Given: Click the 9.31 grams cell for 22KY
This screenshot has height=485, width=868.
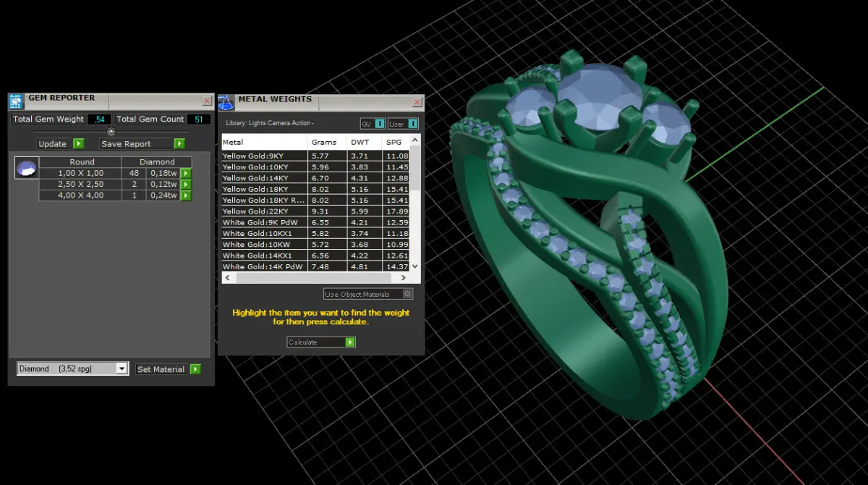Looking at the screenshot, I should 328,211.
